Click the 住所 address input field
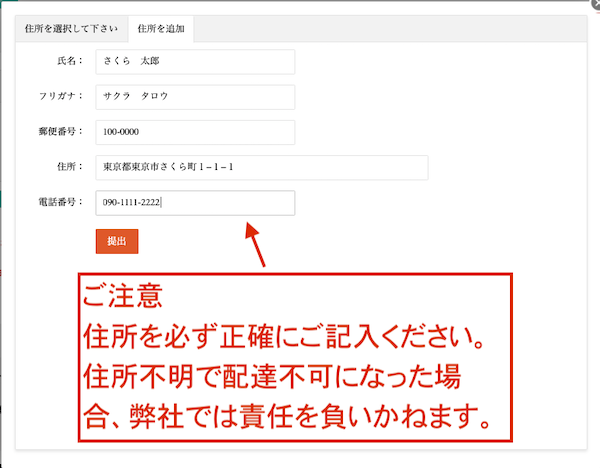Screen dimensions: 600x468 (x=262, y=168)
